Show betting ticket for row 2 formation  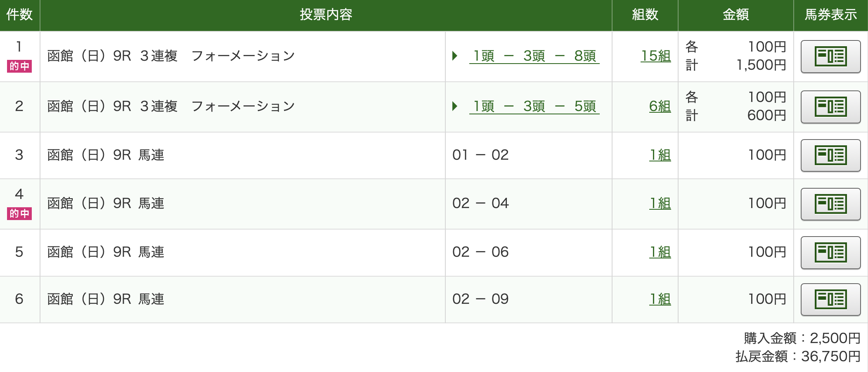(830, 107)
